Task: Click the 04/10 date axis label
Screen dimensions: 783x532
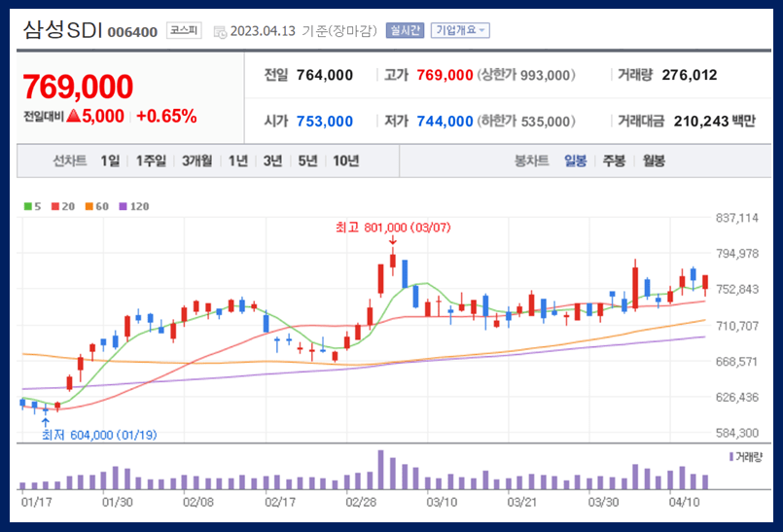Action: click(x=684, y=502)
